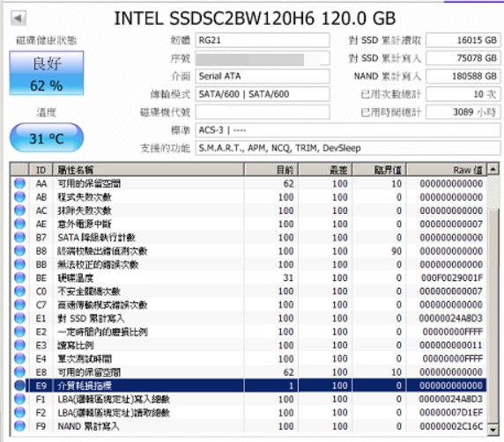Click threshold value 90 in row B8
Viewport: 504px width, 442px height.
coord(397,251)
